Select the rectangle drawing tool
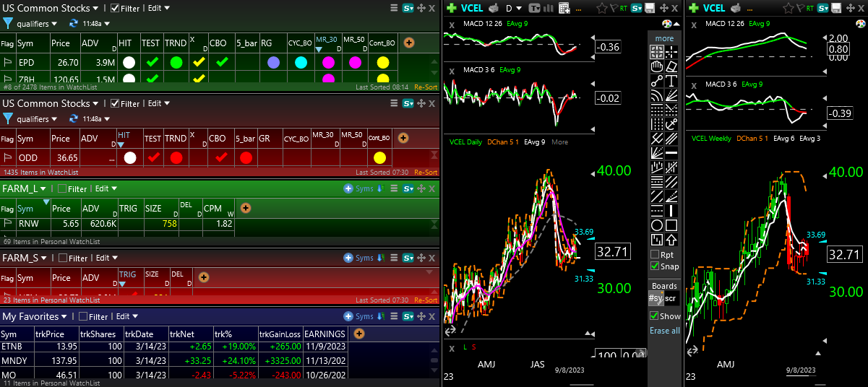The width and height of the screenshot is (868, 387). click(x=671, y=225)
